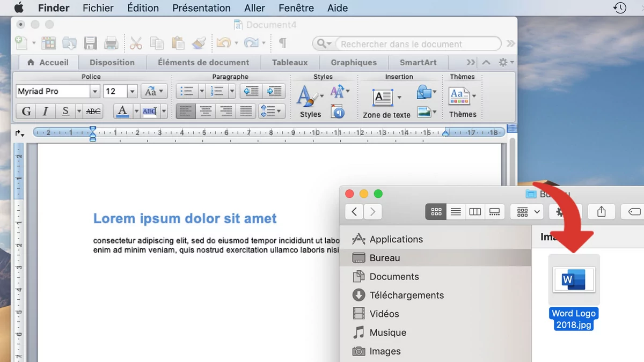Open the line spacing dropdown
The height and width of the screenshot is (362, 644).
pyautogui.click(x=270, y=111)
